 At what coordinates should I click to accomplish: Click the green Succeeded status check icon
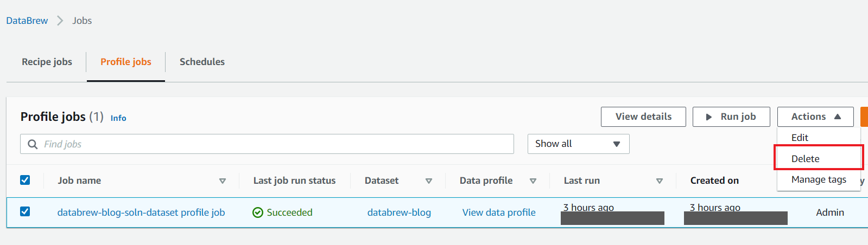coord(258,212)
